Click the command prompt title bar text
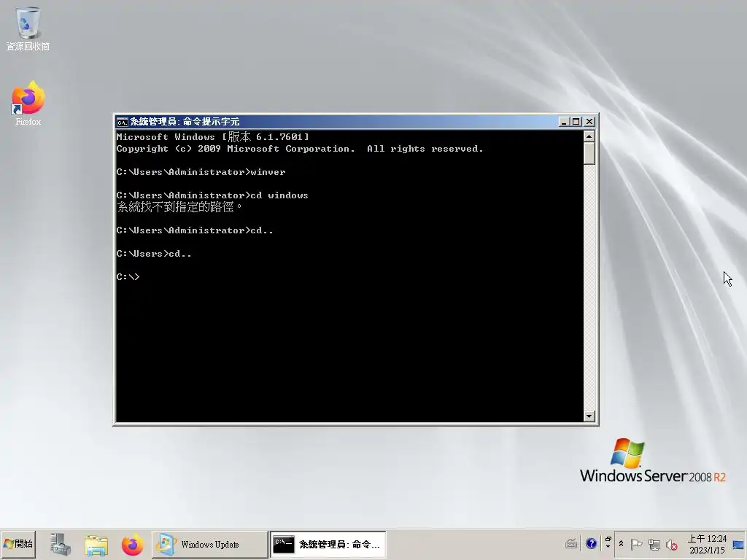Screen dimensions: 747x560 pos(185,122)
